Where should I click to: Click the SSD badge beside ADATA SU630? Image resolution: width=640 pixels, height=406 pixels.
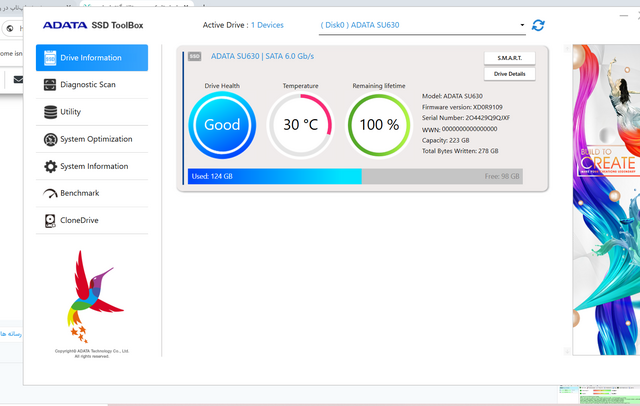pos(195,56)
